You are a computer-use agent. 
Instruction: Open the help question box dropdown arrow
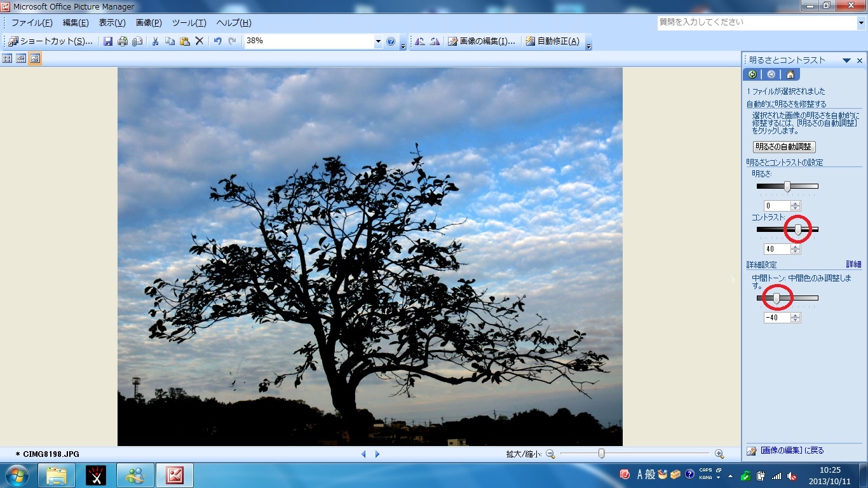pyautogui.click(x=861, y=22)
